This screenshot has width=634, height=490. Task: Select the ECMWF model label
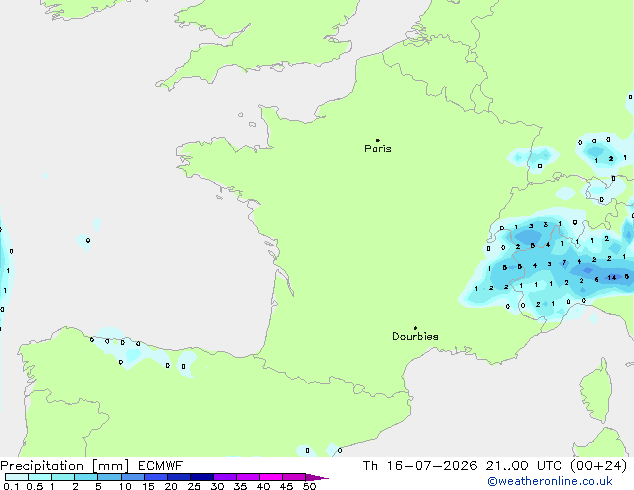(x=161, y=466)
